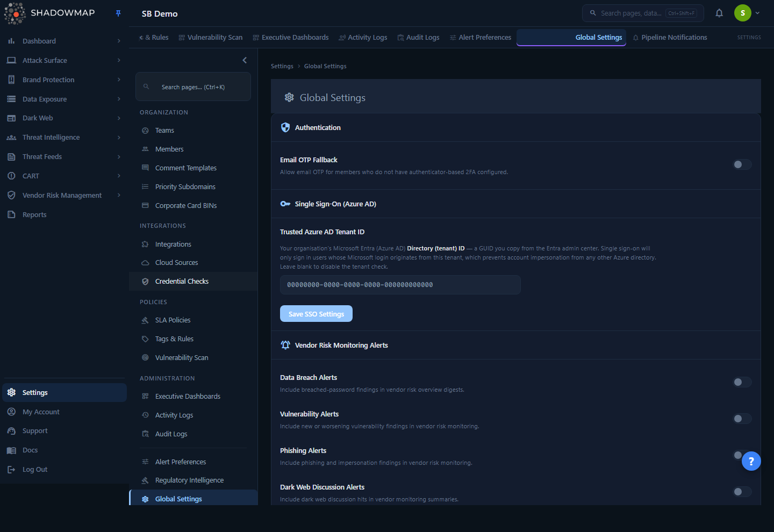
Task: Expand the Threat Intelligence chevron
Action: coord(119,138)
